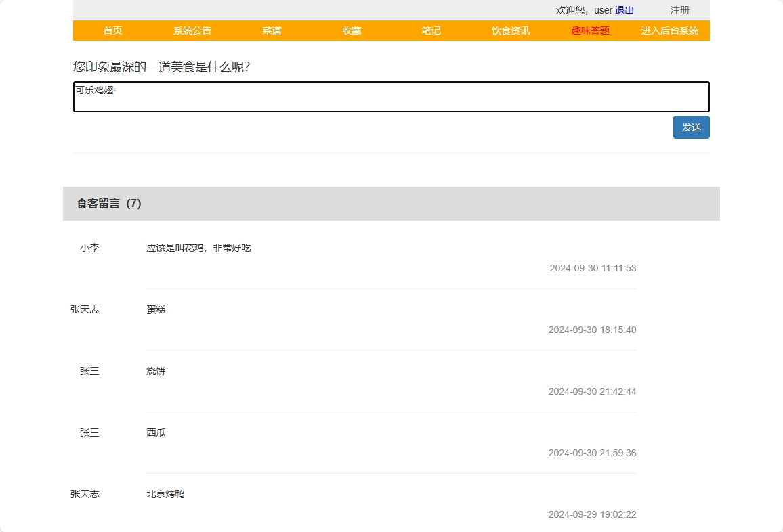Click the 退出 logout link
This screenshot has width=783, height=532.
click(x=624, y=9)
